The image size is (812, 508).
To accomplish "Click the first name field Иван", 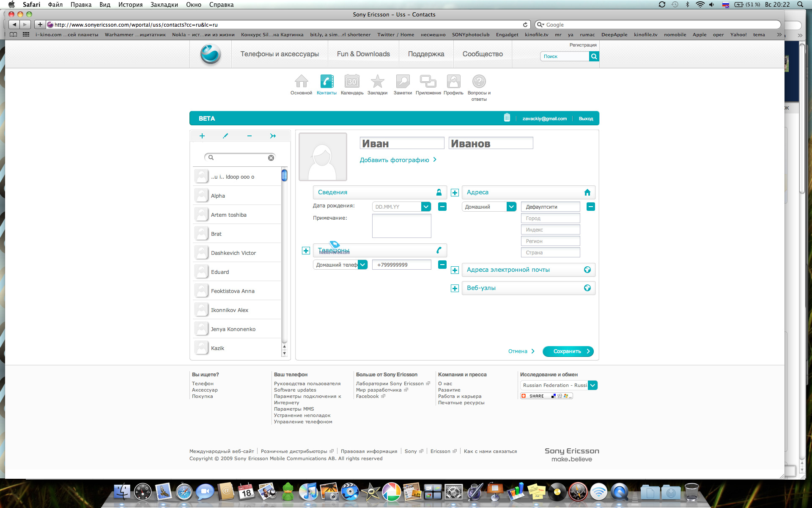I will click(x=402, y=143).
